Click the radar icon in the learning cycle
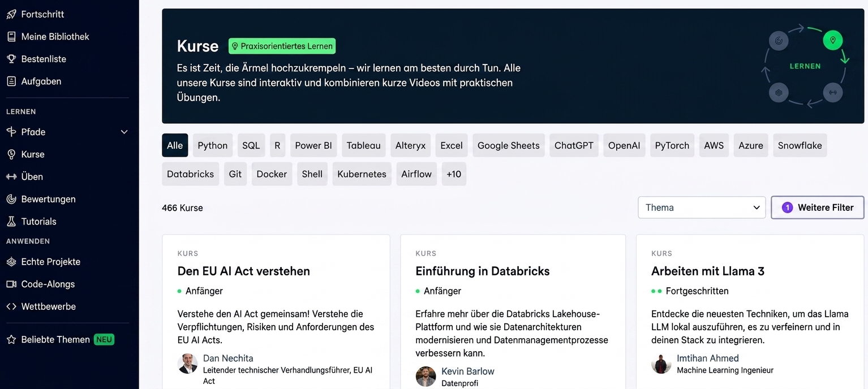The image size is (868, 389). (x=779, y=40)
